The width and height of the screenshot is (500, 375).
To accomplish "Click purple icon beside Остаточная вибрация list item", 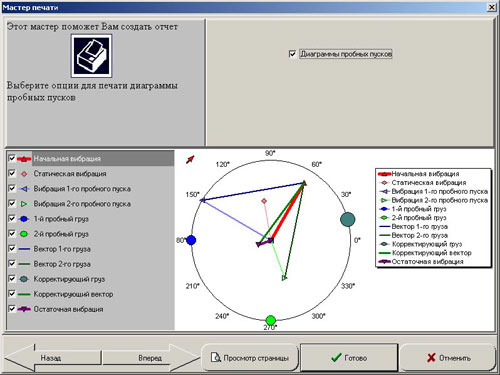I will click(24, 309).
